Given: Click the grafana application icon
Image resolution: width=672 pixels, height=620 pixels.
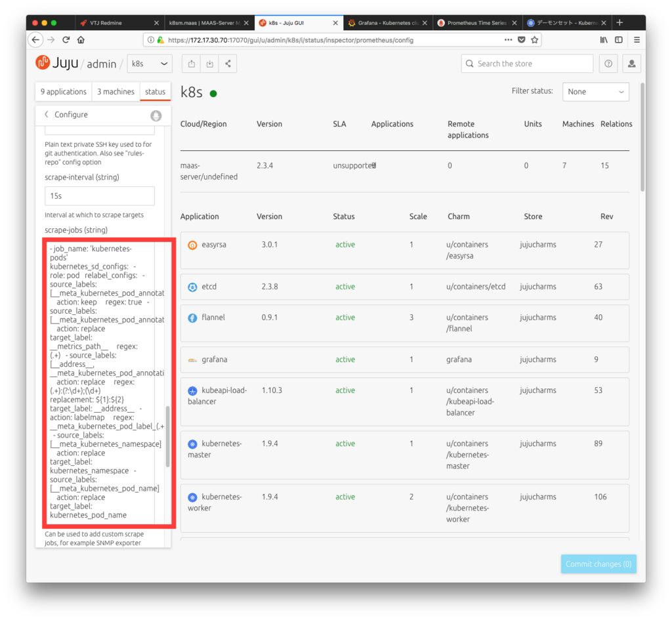Looking at the screenshot, I should coord(192,360).
